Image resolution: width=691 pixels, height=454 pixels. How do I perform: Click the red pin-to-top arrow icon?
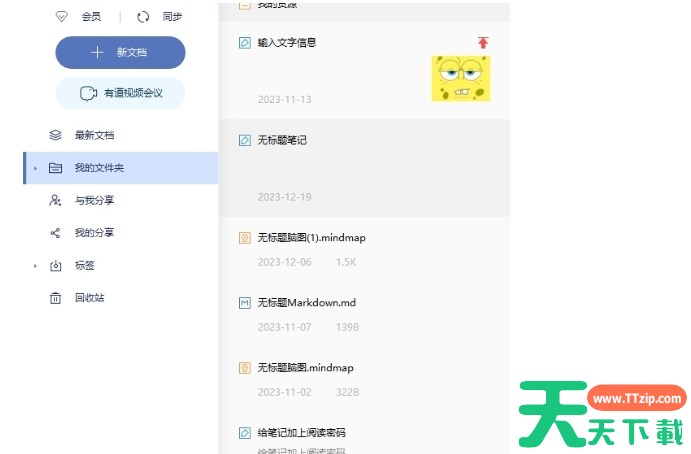click(x=483, y=43)
